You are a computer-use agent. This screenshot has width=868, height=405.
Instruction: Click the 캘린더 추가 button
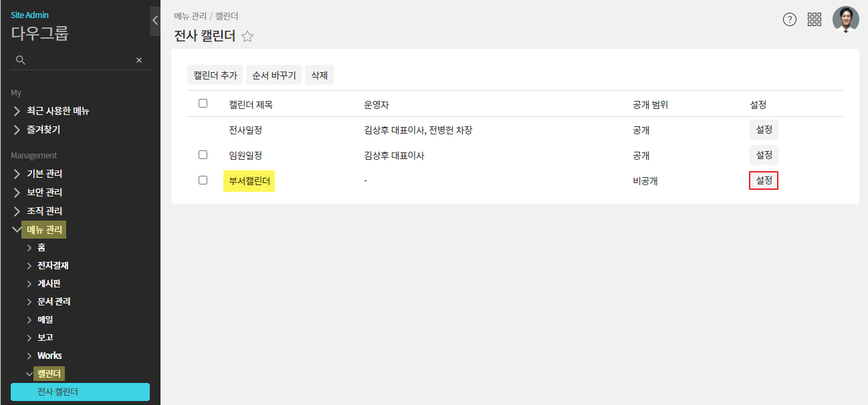tap(215, 76)
